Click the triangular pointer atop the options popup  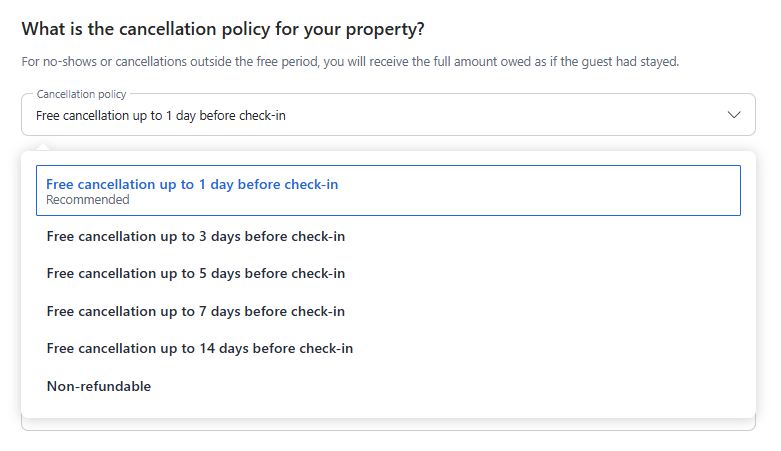coord(43,148)
